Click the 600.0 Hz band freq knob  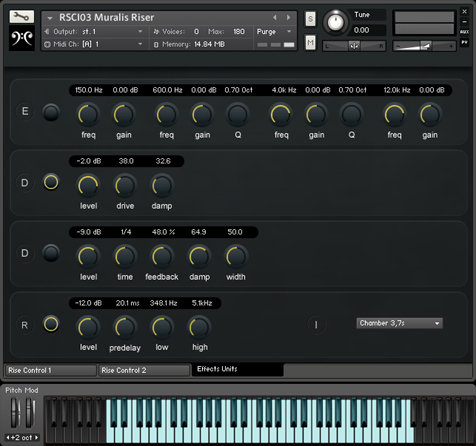pyautogui.click(x=166, y=115)
